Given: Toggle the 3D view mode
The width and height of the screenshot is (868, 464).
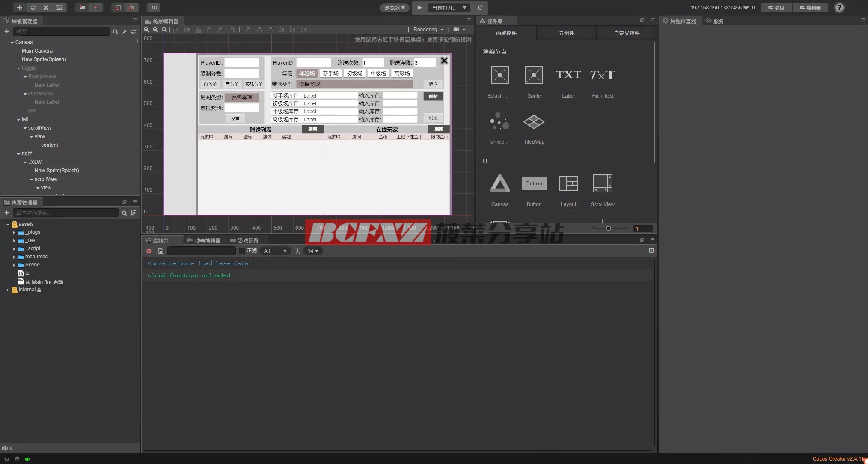Looking at the screenshot, I should pos(154,8).
